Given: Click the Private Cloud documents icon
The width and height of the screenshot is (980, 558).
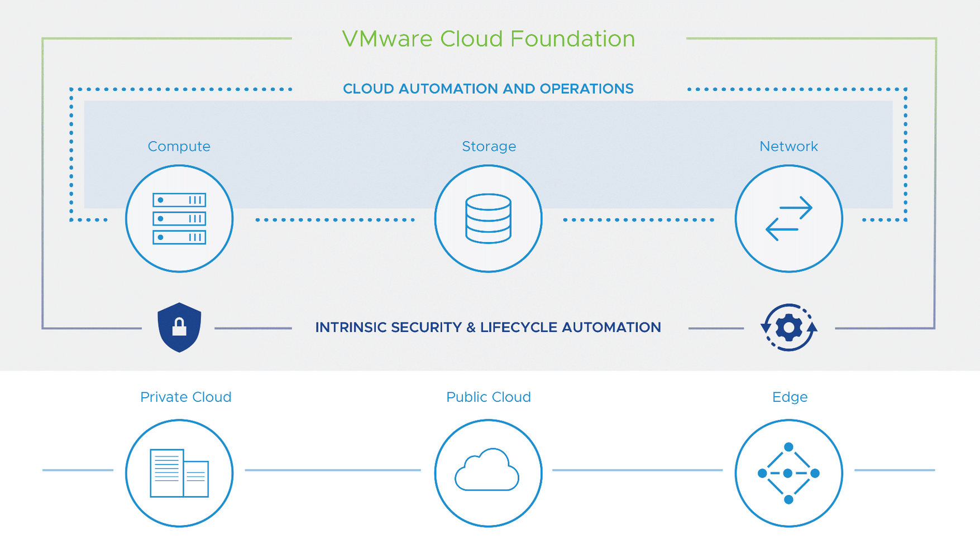Looking at the screenshot, I should [179, 473].
